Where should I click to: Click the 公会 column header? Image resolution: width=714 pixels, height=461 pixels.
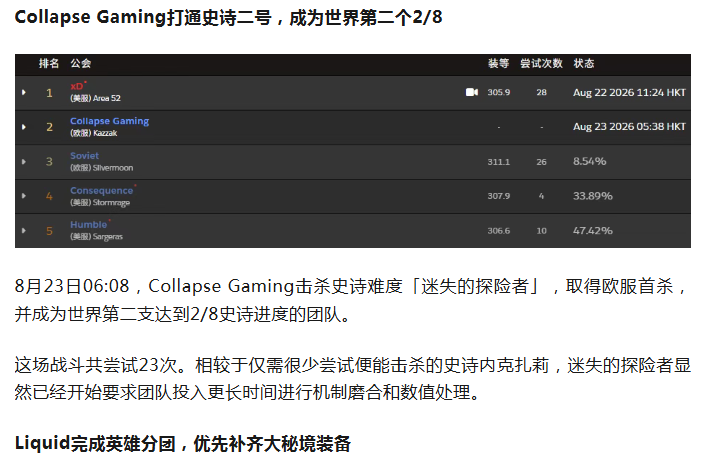[81, 63]
